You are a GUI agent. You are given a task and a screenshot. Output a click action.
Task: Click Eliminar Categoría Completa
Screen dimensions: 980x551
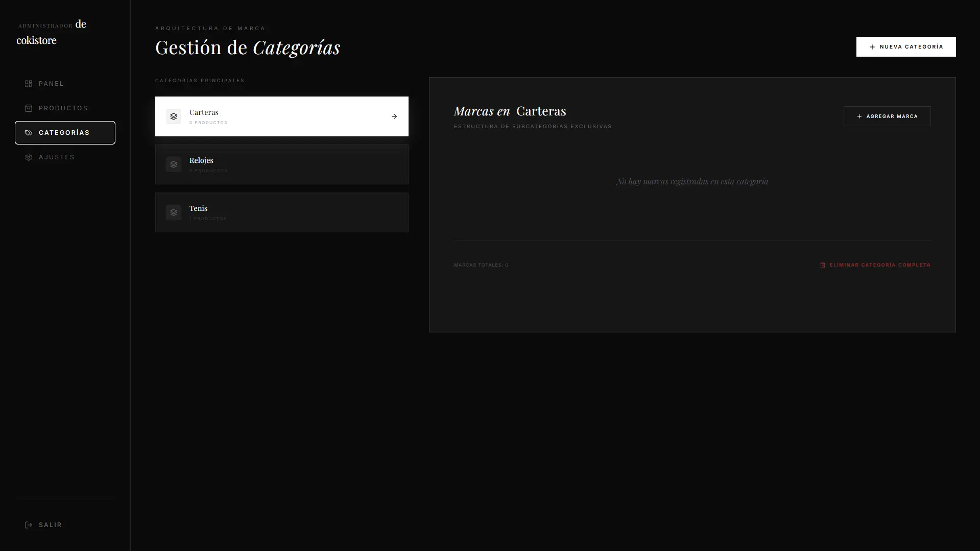[875, 265]
